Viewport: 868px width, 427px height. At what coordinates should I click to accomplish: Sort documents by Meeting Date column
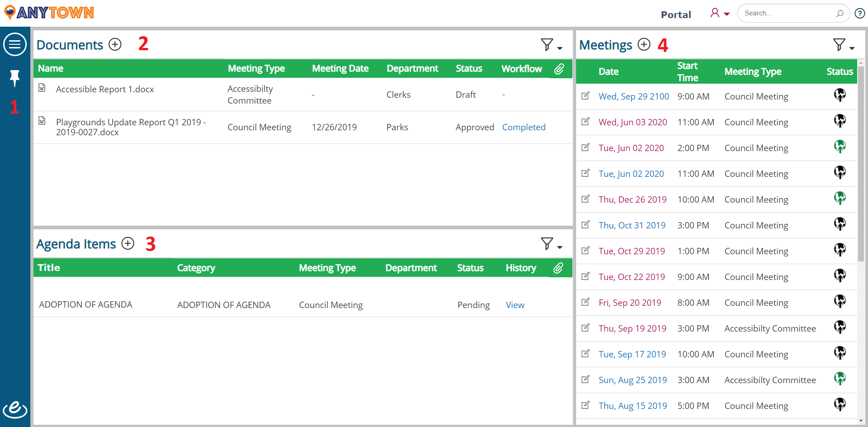(x=340, y=68)
